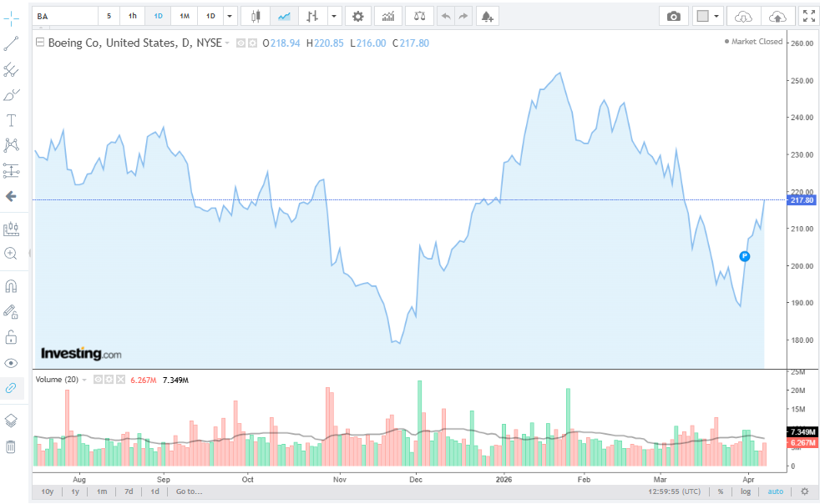Image resolution: width=820 pixels, height=504 pixels.
Task: Remove the Volume indicator
Action: [120, 380]
